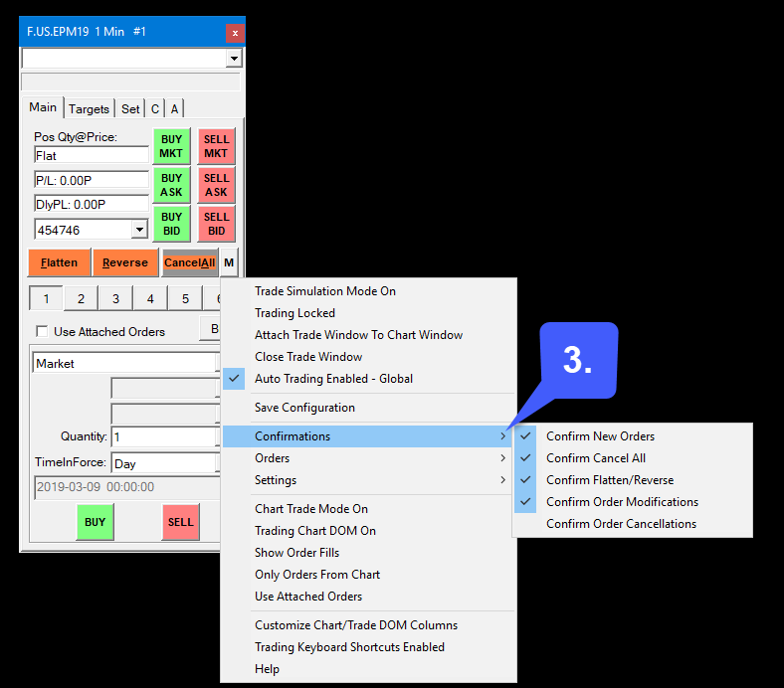The width and height of the screenshot is (784, 688).
Task: Open the M menu button
Action: 229,262
